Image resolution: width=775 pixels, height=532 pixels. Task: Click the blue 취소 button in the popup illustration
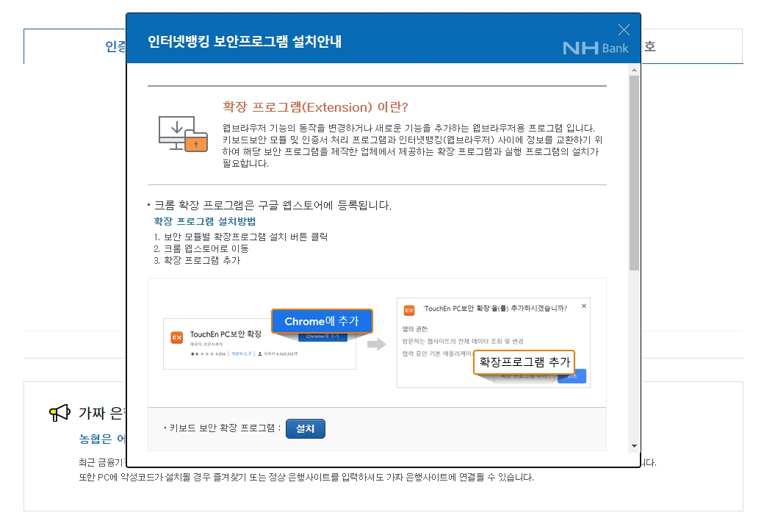pos(572,375)
